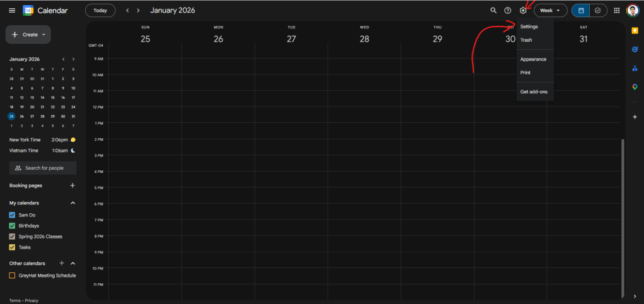Switch to calendar view icon
The height and width of the screenshot is (304, 644).
tap(581, 11)
